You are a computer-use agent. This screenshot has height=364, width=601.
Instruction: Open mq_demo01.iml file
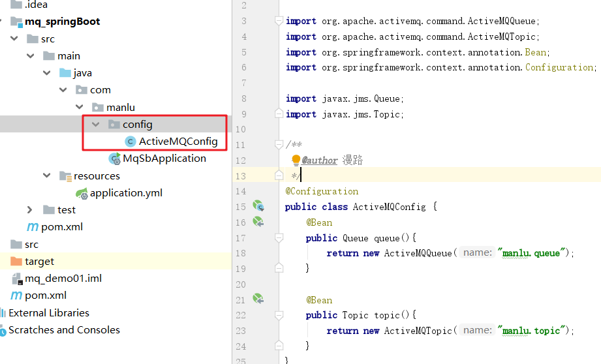(63, 279)
